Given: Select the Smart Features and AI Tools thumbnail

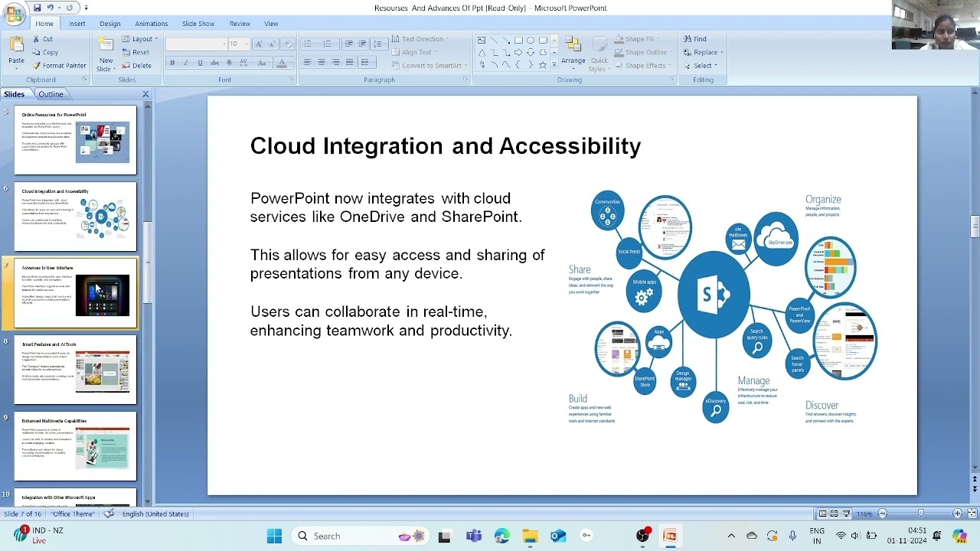Looking at the screenshot, I should pyautogui.click(x=75, y=369).
